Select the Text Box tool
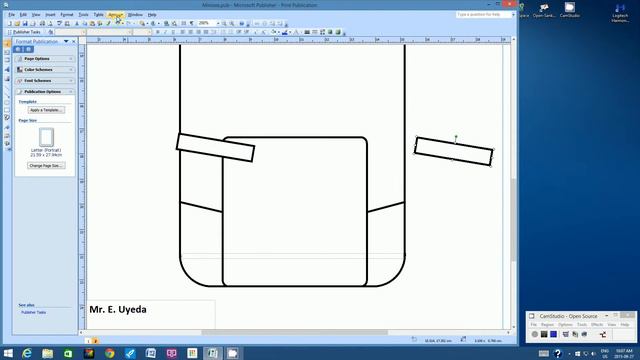This screenshot has height=360, width=640. (x=7, y=52)
